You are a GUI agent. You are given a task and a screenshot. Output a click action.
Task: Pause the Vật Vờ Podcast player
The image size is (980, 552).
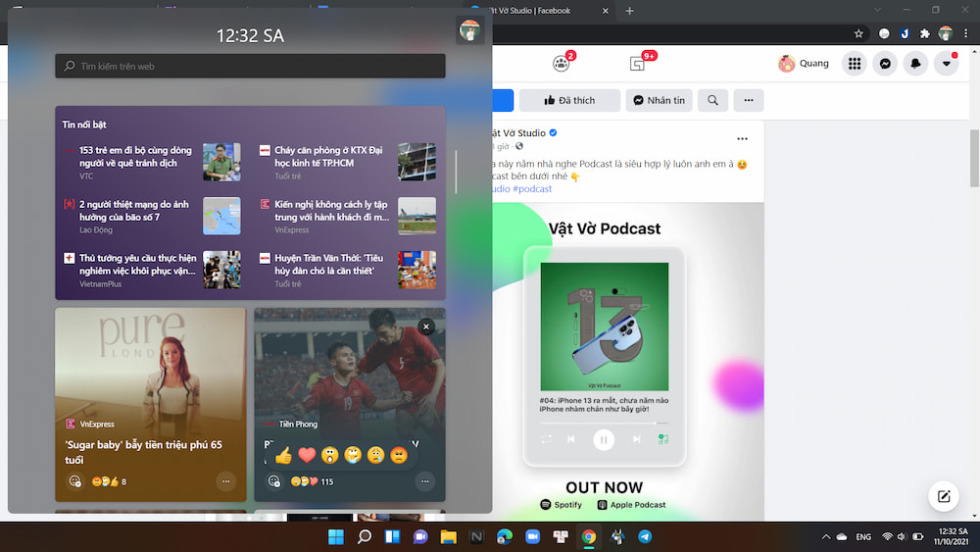pyautogui.click(x=604, y=440)
